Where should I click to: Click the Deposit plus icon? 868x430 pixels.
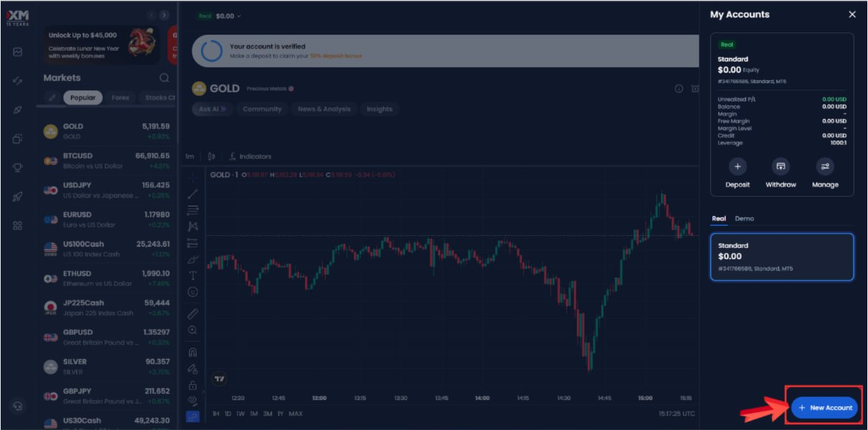[x=737, y=167]
